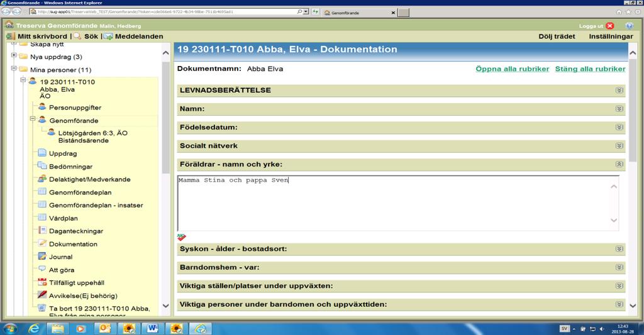Screen dimensions: 644x335
Task: Expand Syskon - ålder - bostadsort heading
Action: [619, 248]
